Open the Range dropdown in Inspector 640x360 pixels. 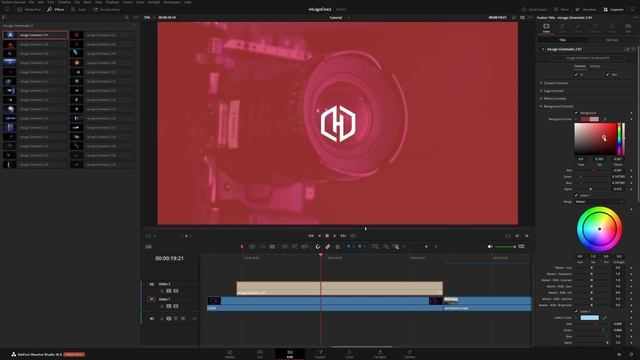click(600, 202)
